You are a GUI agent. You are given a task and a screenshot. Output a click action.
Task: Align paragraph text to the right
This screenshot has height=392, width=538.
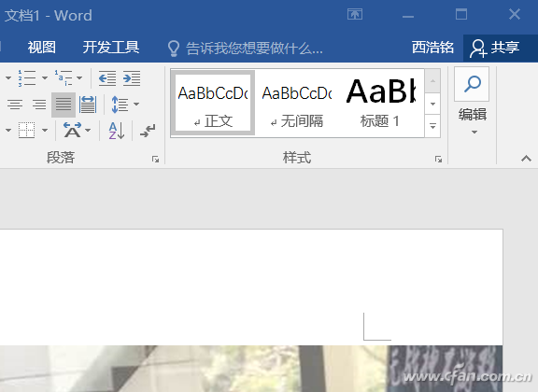tap(39, 105)
